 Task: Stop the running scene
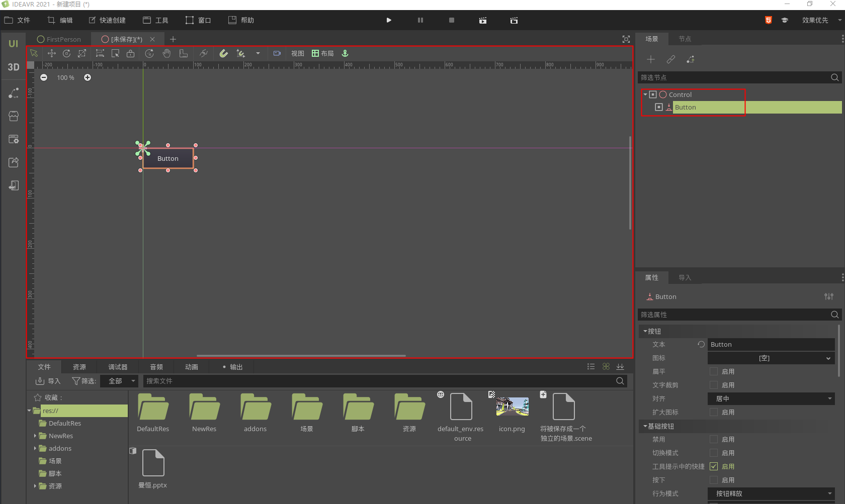(x=452, y=20)
